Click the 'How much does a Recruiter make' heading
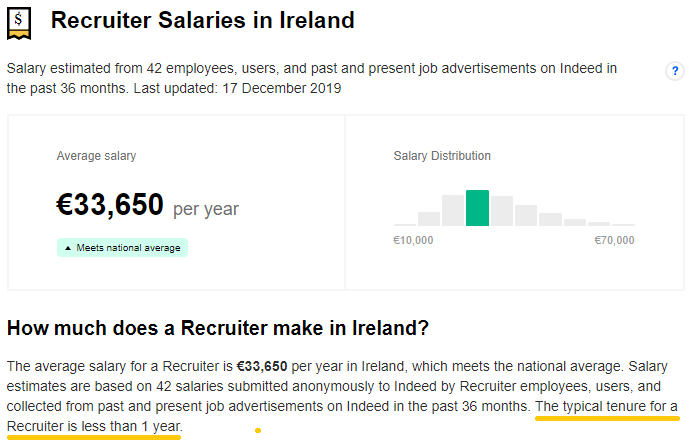Image resolution: width=692 pixels, height=444 pixels. click(218, 328)
